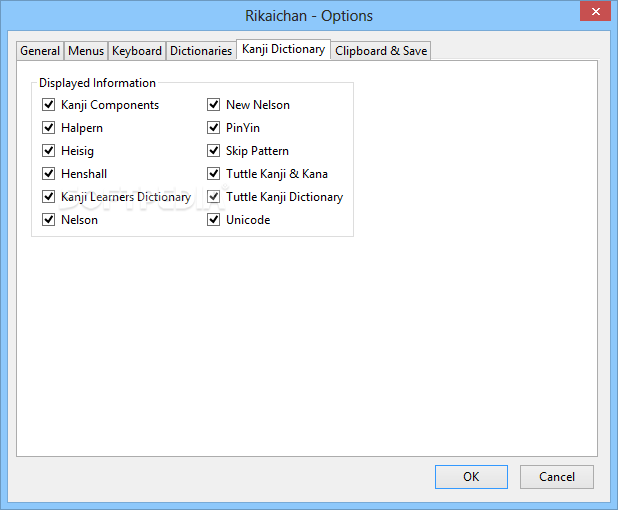The width and height of the screenshot is (618, 510).
Task: Disable the Heisig option
Action: (x=48, y=151)
